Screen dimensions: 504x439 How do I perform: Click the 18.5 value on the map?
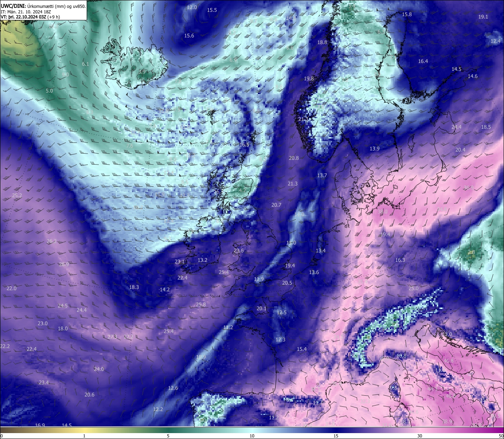point(486,127)
